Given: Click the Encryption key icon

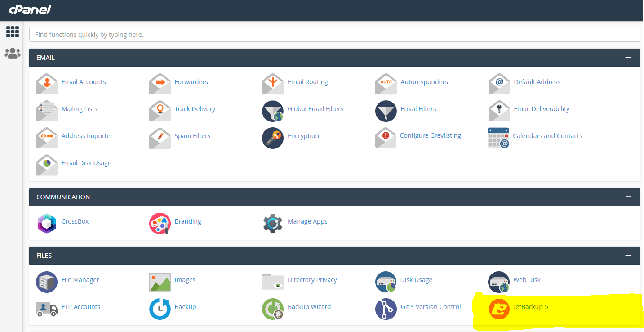Looking at the screenshot, I should [x=273, y=138].
